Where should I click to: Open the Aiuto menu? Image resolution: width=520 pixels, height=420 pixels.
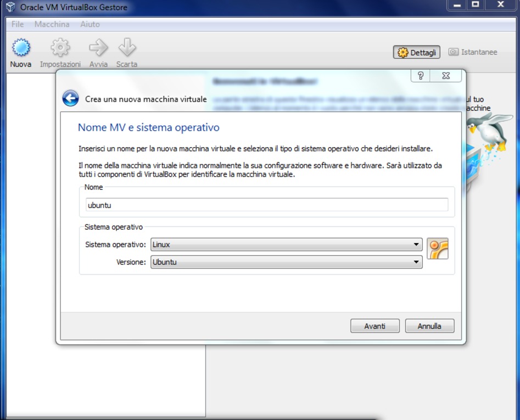pyautogui.click(x=90, y=24)
